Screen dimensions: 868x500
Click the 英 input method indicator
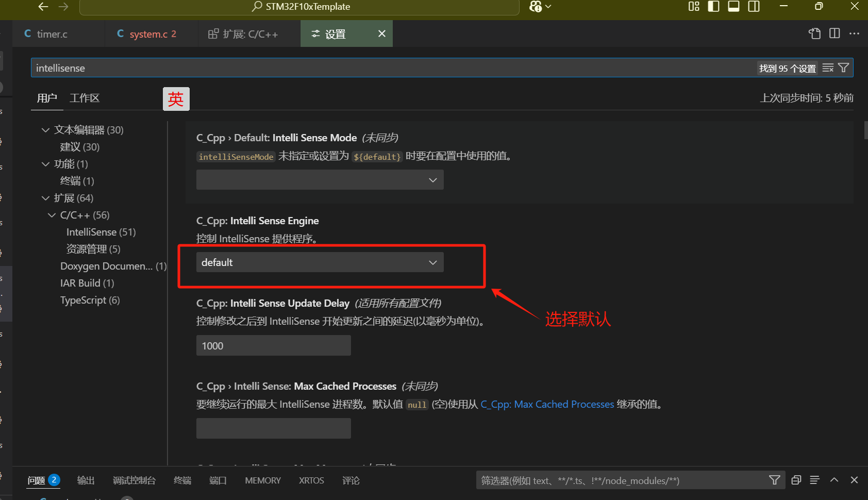[x=176, y=99]
